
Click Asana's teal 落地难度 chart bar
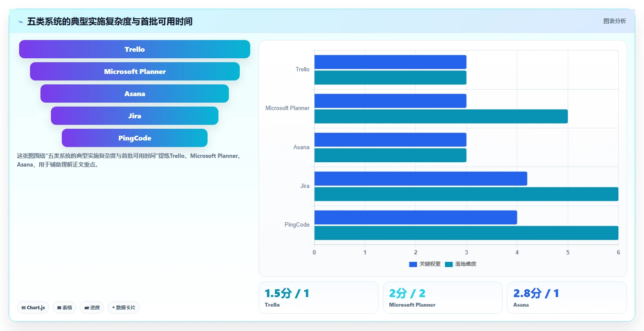390,155
